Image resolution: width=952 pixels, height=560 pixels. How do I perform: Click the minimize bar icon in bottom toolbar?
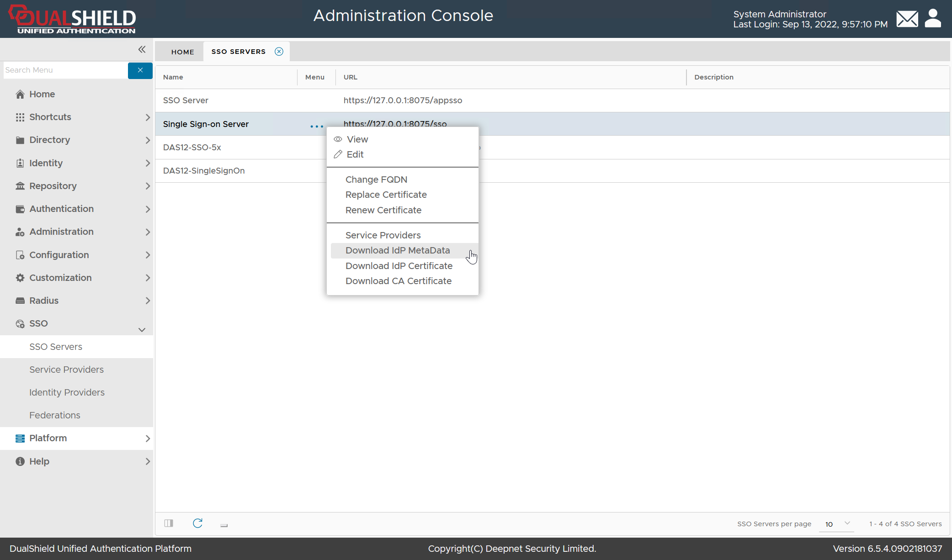coord(224,525)
